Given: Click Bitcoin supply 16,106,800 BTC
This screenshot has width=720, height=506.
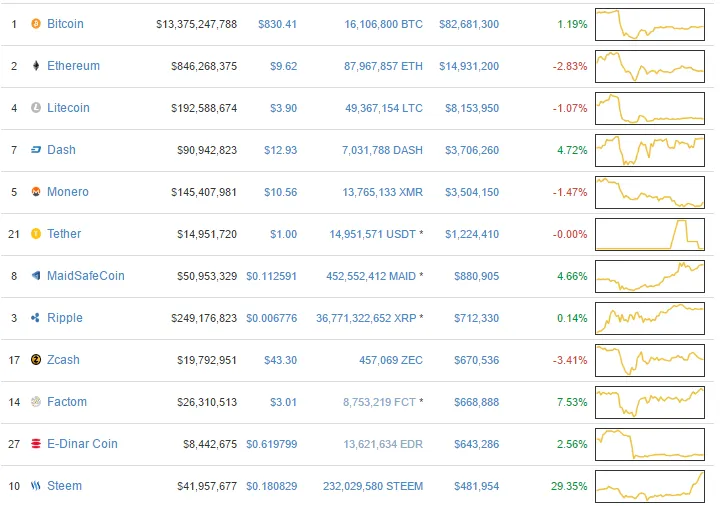Looking at the screenshot, I should 383,24.
